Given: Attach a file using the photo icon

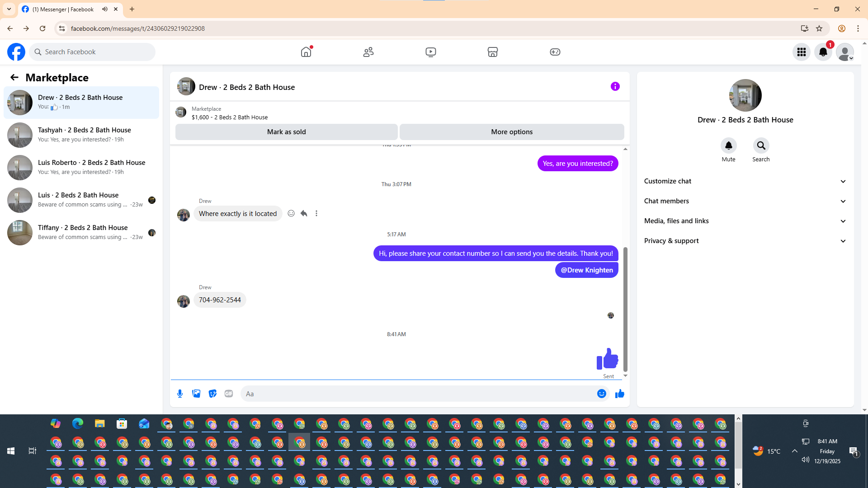Looking at the screenshot, I should click(196, 394).
